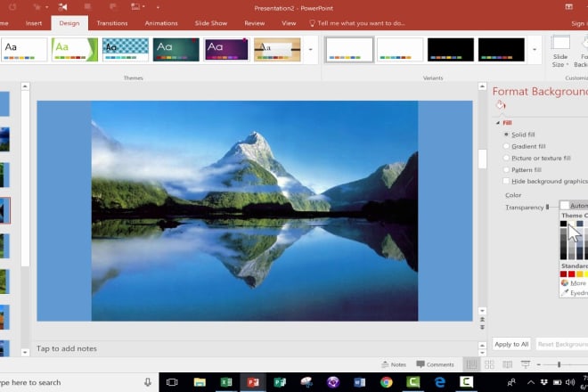Open Task View on the Windows taskbar
Image resolution: width=588 pixels, height=392 pixels.
point(172,382)
